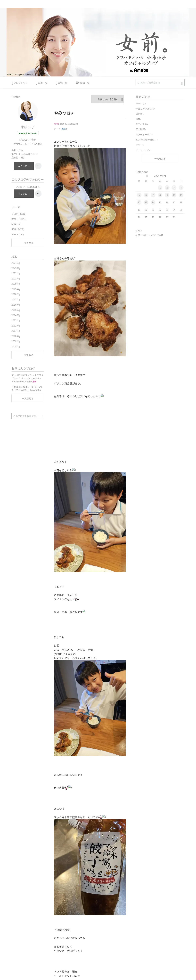
Task: Click 一覧を見る under latest articles
Action: tap(160, 159)
